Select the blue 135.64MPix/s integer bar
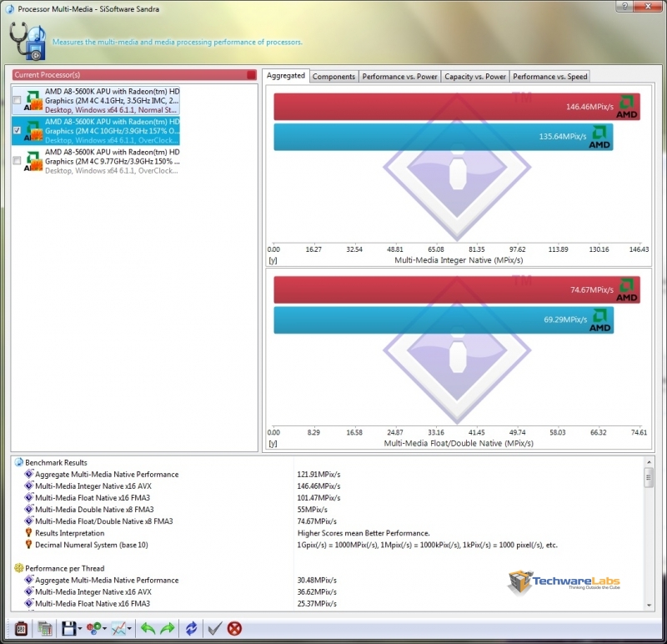 [x=444, y=137]
